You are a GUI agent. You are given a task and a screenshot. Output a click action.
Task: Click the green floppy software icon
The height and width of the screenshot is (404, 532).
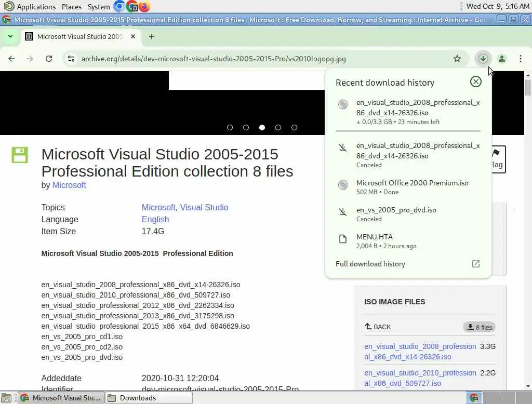coord(20,155)
